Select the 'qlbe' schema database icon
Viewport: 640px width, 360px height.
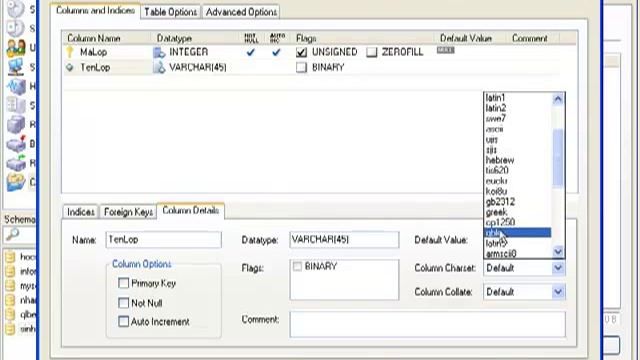(x=11, y=314)
